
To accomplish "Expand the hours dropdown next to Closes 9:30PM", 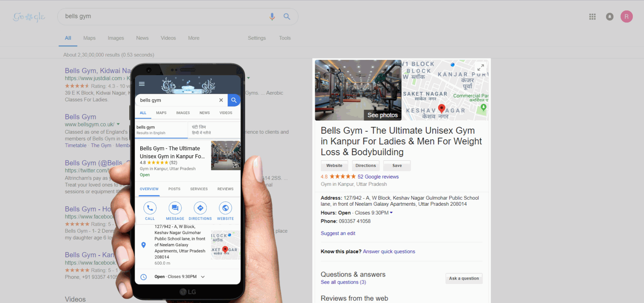I will pyautogui.click(x=391, y=213).
